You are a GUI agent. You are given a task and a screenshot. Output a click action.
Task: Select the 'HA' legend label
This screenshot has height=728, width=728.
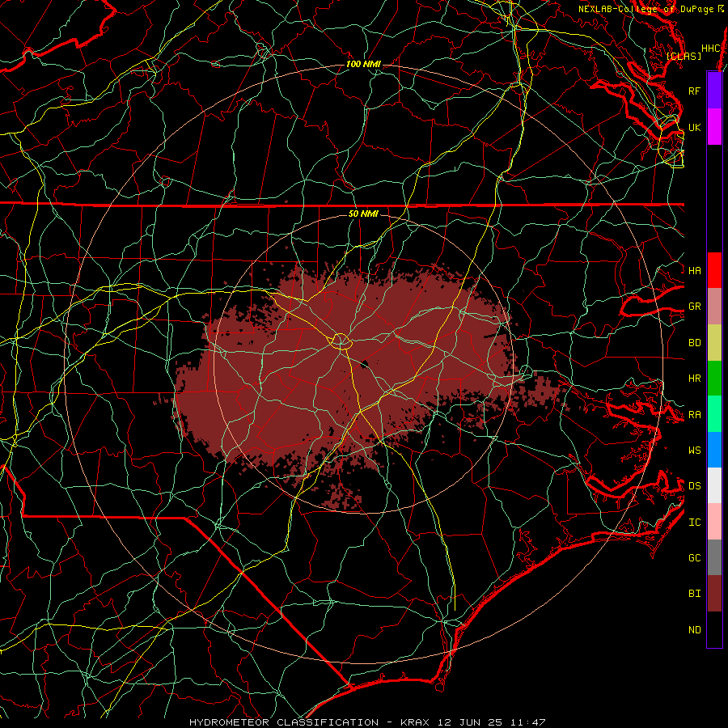pyautogui.click(x=694, y=270)
